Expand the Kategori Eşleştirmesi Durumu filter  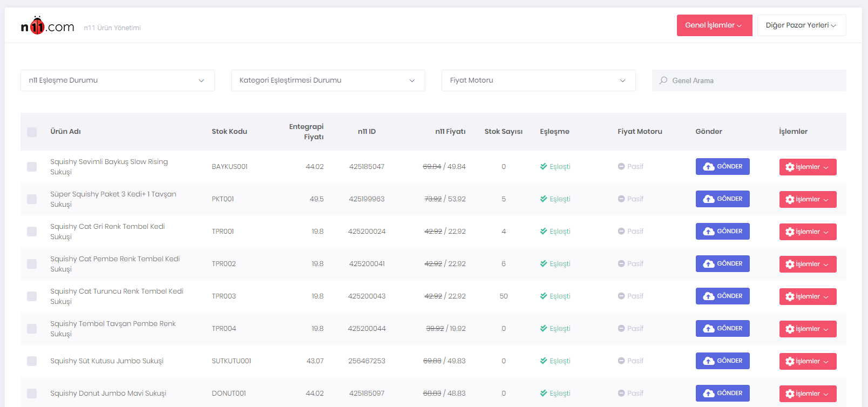(x=328, y=80)
